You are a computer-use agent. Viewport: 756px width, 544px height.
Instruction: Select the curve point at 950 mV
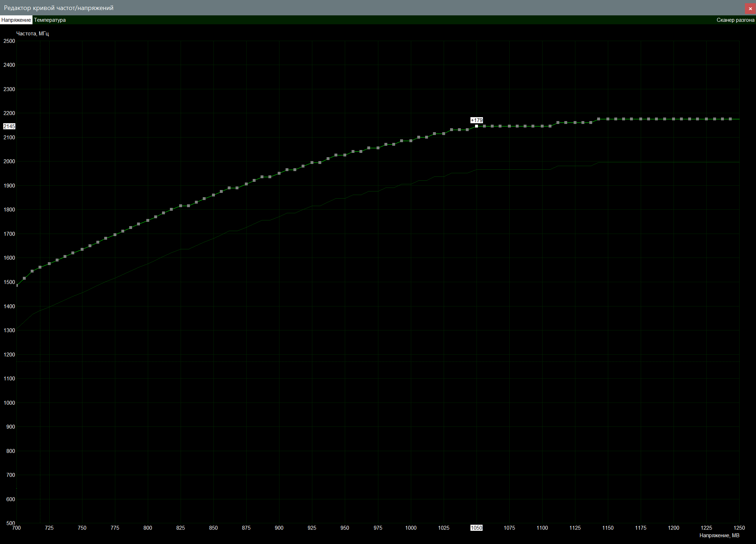pyautogui.click(x=345, y=155)
